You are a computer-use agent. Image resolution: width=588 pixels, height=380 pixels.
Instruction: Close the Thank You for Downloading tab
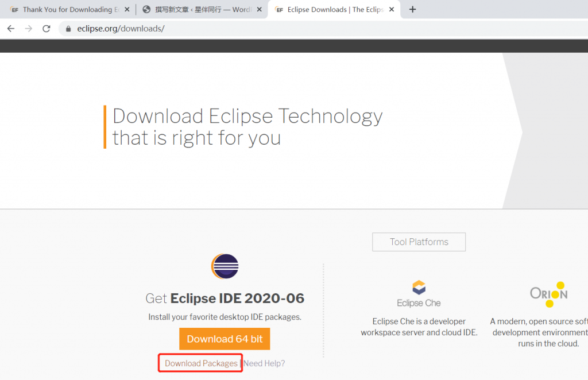coord(127,9)
